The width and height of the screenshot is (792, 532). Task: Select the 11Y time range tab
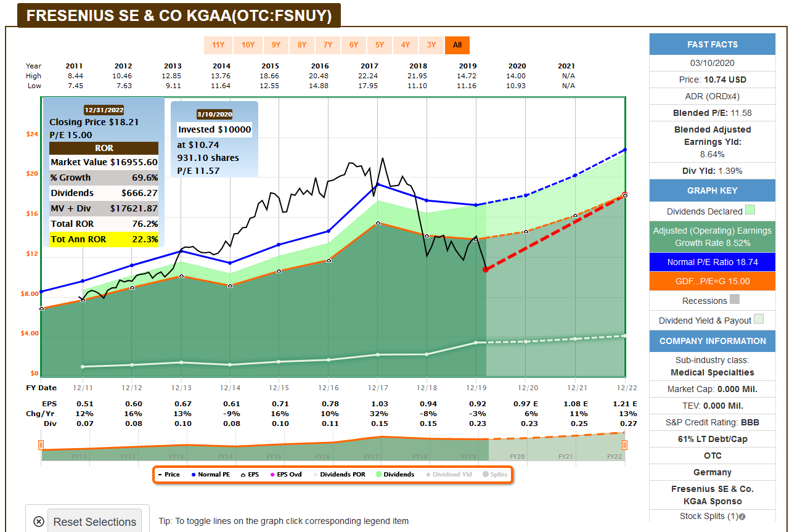[218, 45]
